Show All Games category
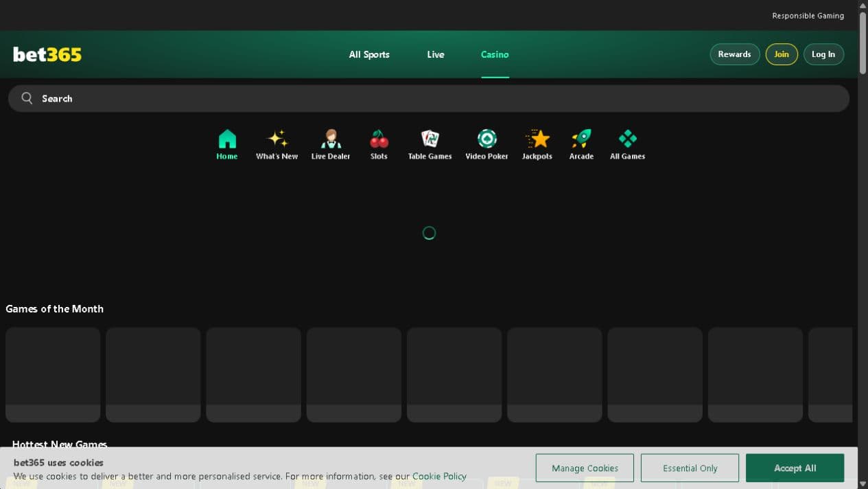This screenshot has height=489, width=868. [x=627, y=145]
